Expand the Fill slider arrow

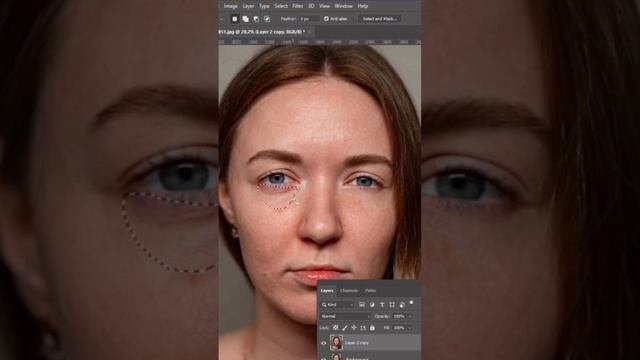pos(410,328)
